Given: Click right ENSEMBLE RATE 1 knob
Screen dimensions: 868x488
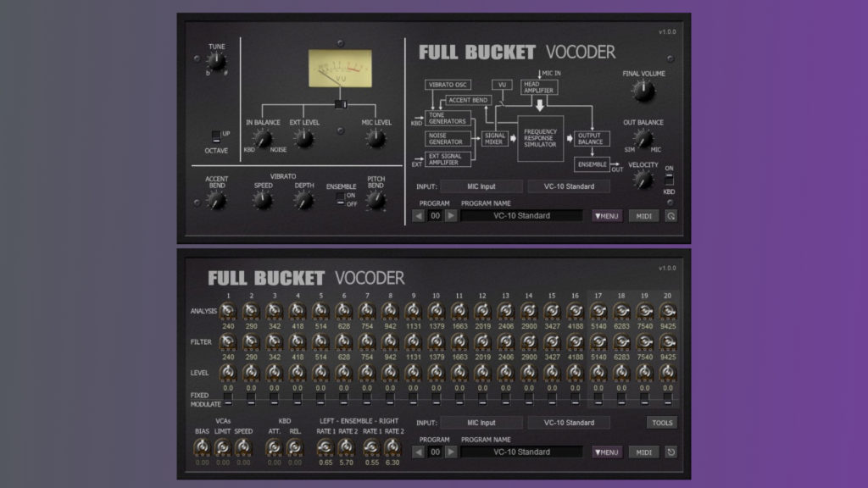Looking at the screenshot, I should [x=371, y=446].
